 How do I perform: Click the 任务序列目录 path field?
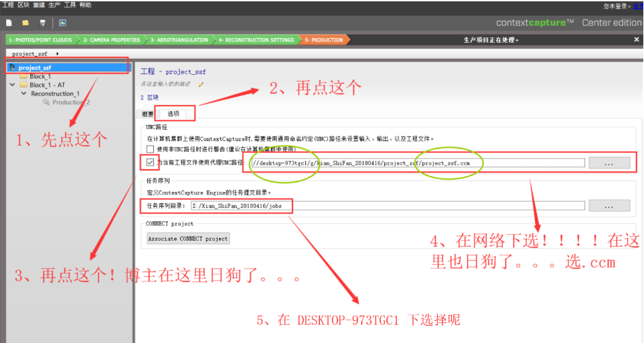pos(388,205)
